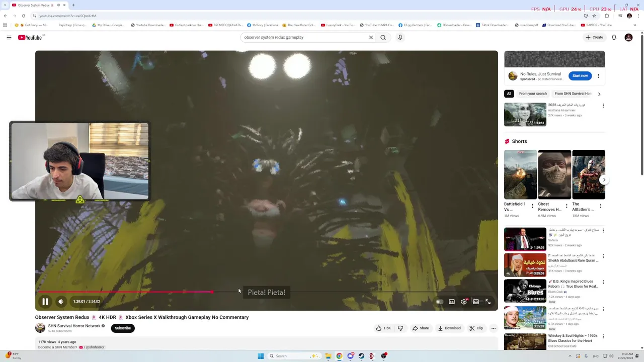Start voice search with the microphone
644x362 pixels.
400,37
